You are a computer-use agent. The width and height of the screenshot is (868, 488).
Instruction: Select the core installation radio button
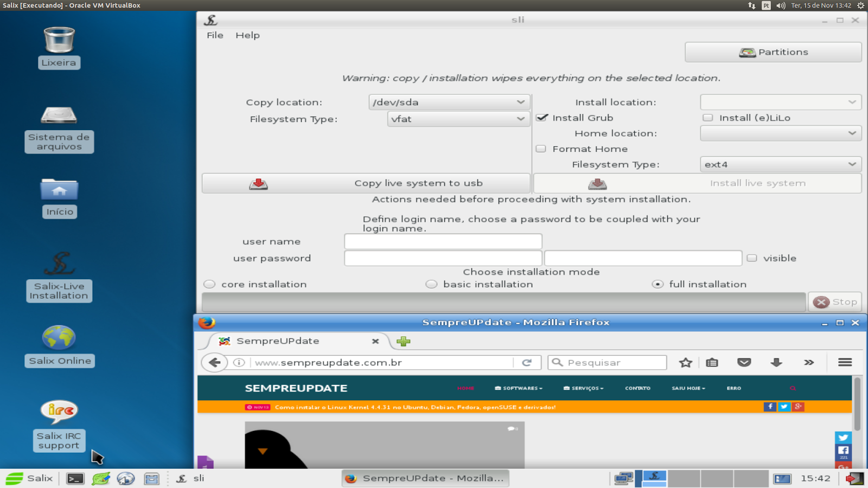(209, 284)
